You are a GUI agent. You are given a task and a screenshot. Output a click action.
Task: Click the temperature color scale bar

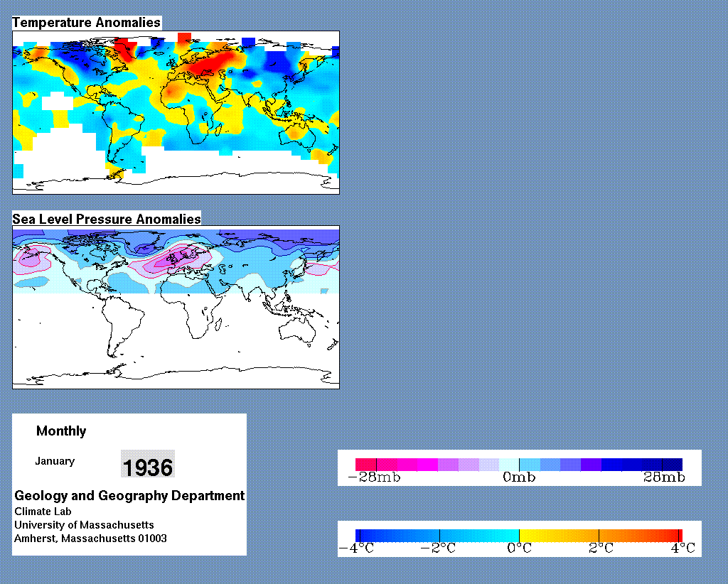coord(519,536)
